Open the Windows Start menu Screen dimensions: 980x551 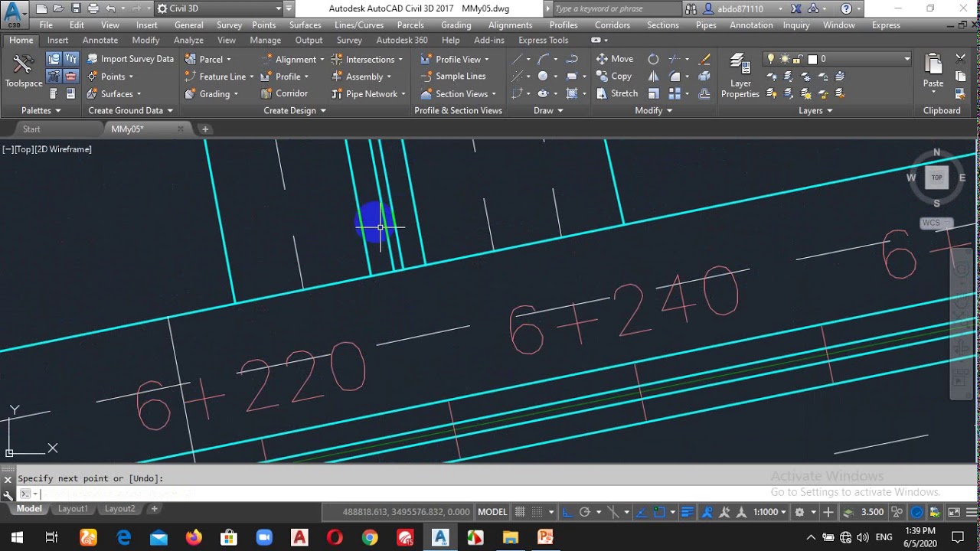coord(16,537)
